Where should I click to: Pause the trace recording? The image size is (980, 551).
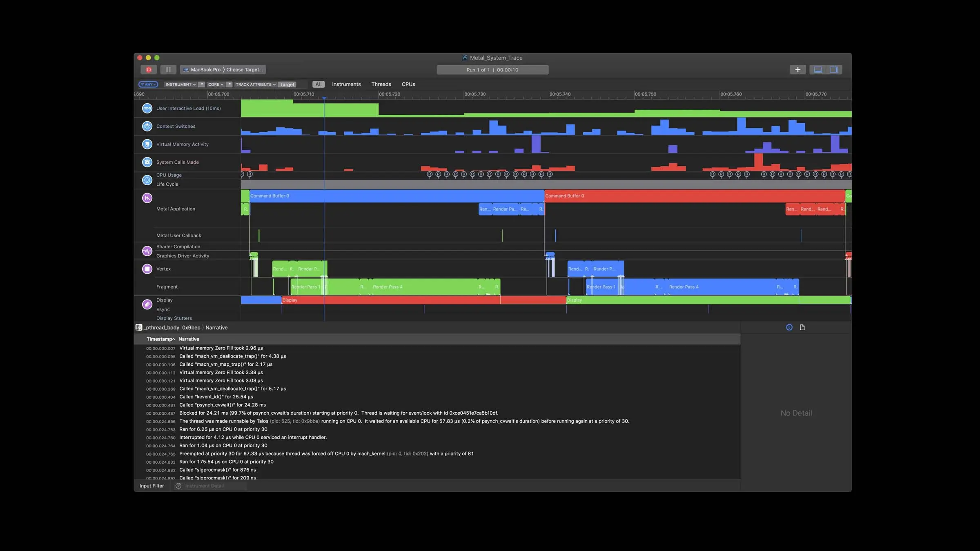point(168,70)
